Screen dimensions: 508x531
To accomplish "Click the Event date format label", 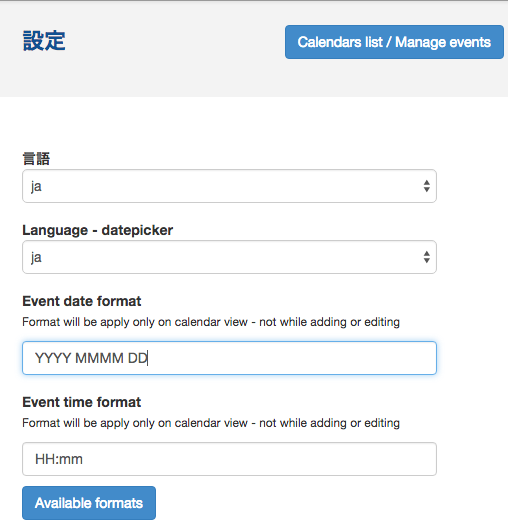I will (82, 301).
